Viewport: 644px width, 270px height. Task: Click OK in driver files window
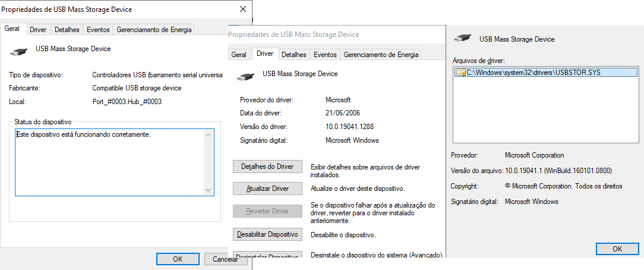pos(617,249)
